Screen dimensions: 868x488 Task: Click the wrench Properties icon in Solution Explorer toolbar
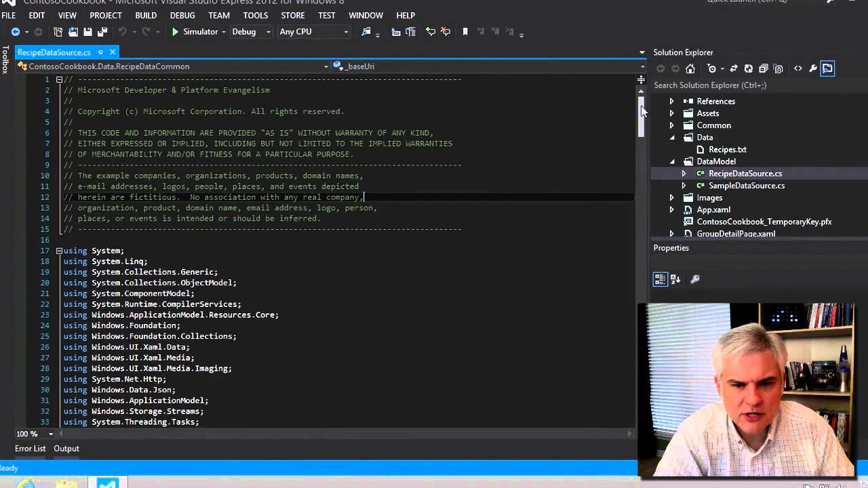click(x=813, y=68)
